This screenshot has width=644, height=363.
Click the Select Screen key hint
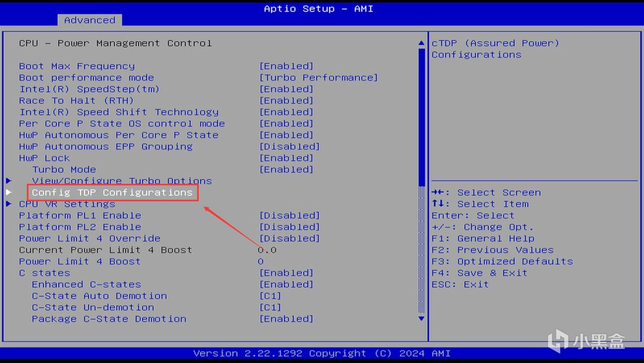pyautogui.click(x=486, y=192)
